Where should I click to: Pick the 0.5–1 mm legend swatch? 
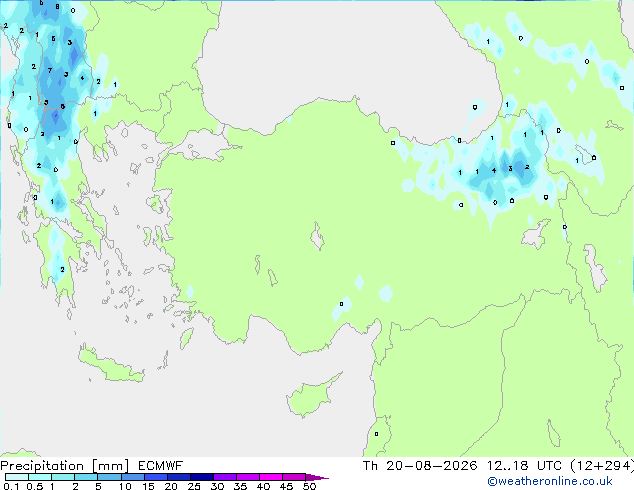click(40, 477)
